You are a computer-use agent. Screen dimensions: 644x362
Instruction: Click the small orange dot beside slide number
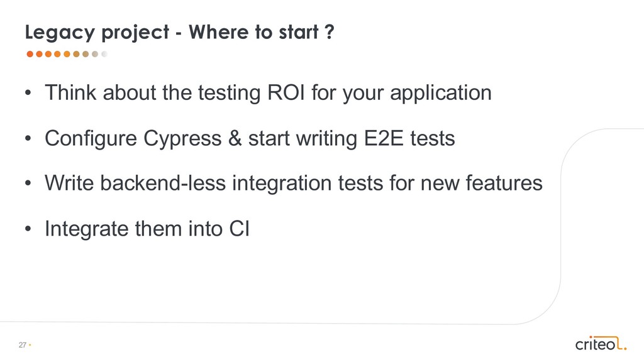click(x=30, y=345)
